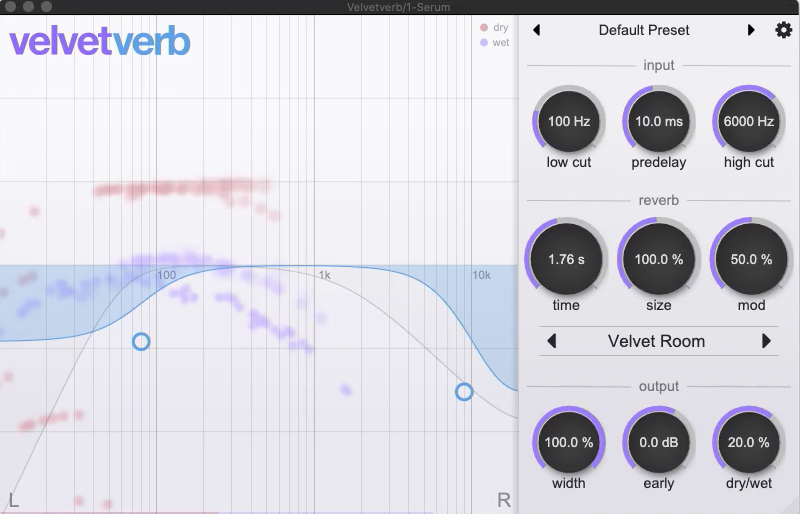Click the '10k' frequency axis label
800x514 pixels.
482,275
